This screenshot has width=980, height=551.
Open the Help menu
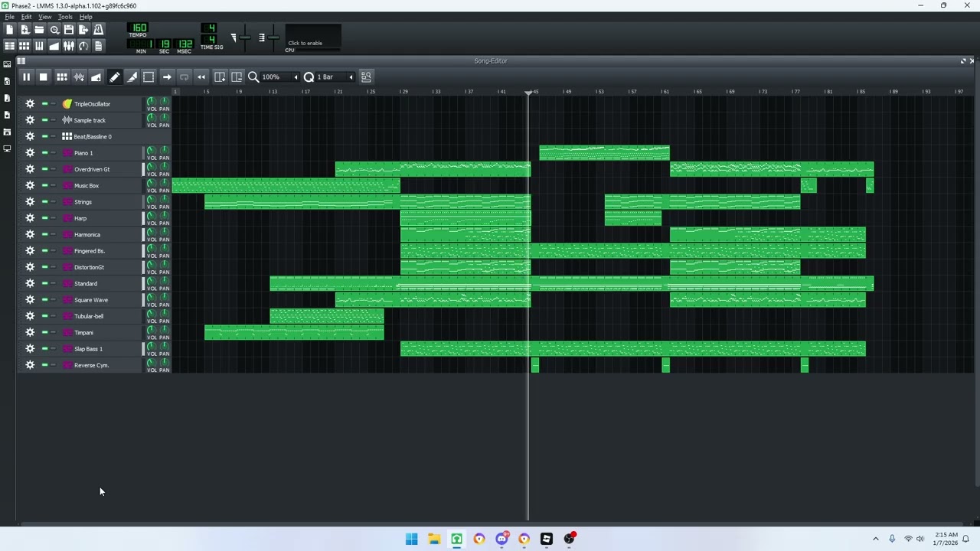(x=86, y=17)
